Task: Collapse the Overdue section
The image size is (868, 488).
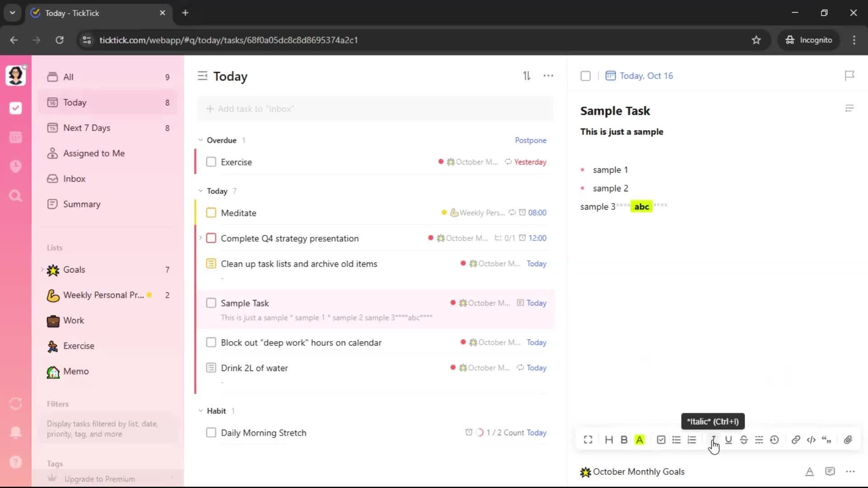Action: [201, 140]
